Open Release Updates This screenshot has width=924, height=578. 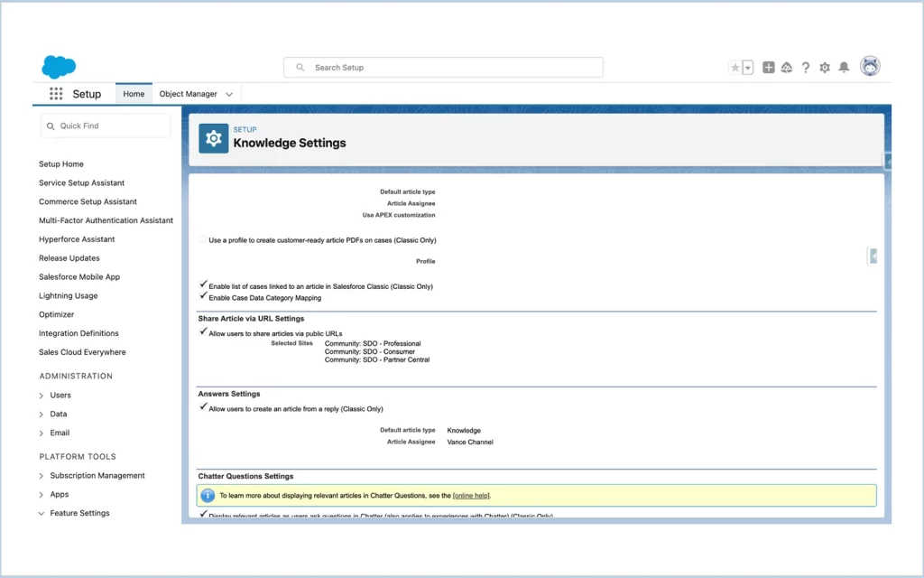pos(69,258)
